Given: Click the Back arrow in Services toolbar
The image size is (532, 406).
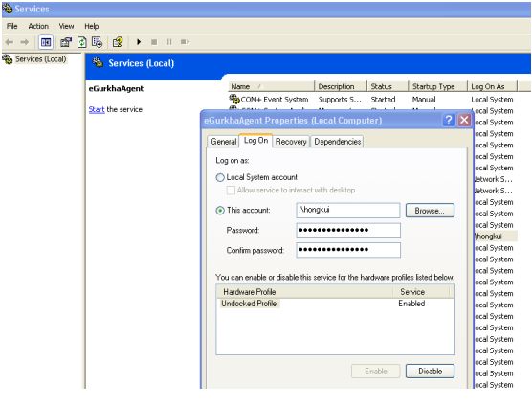Looking at the screenshot, I should coord(10,42).
